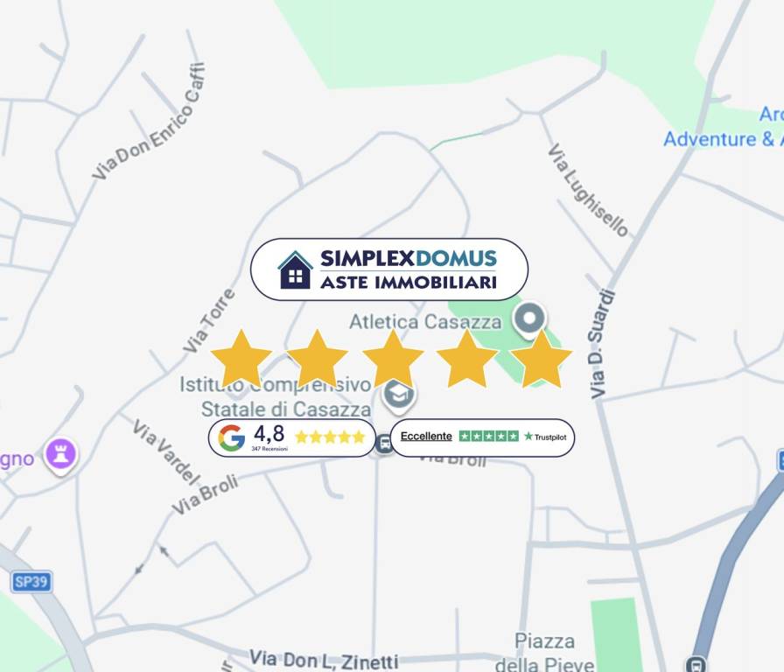The height and width of the screenshot is (672, 784).
Task: Click the Atletica Casazza label
Action: pyautogui.click(x=425, y=321)
